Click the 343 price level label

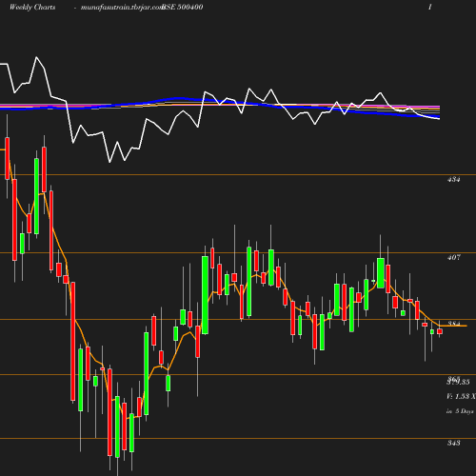tap(453, 443)
